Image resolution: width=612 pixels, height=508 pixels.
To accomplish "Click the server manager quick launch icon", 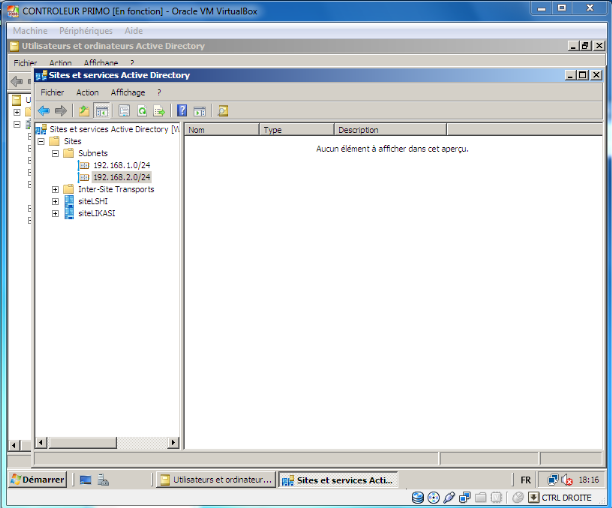I will point(103,480).
